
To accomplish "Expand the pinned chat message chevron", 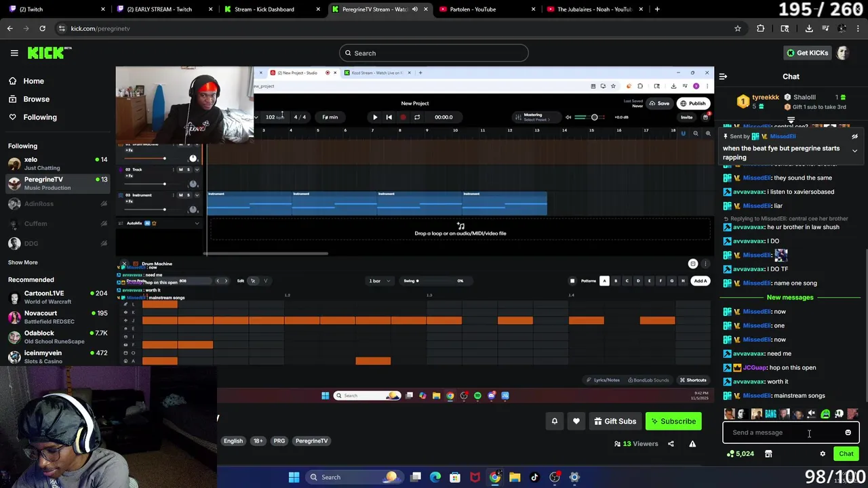I will click(854, 151).
